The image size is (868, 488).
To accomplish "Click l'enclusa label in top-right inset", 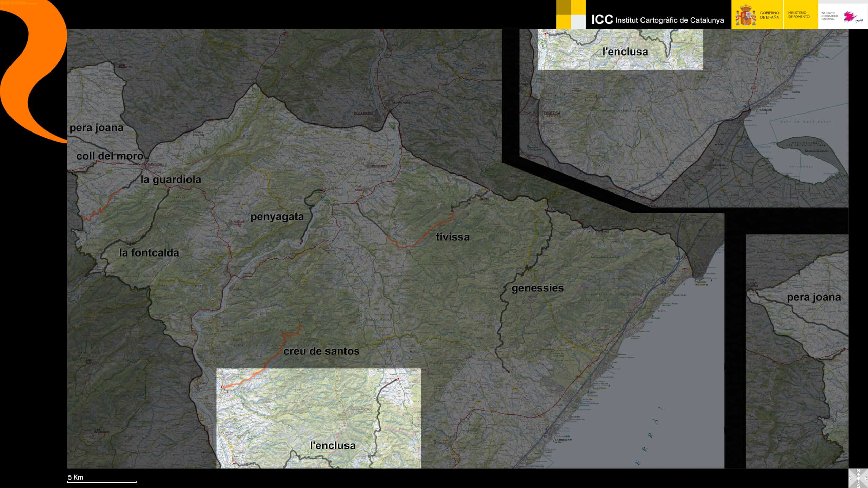I will pos(625,52).
